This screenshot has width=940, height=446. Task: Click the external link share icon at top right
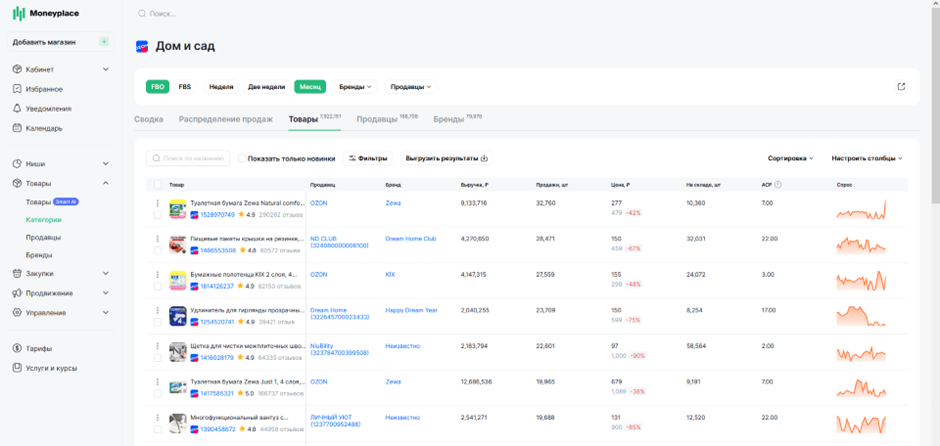click(901, 86)
